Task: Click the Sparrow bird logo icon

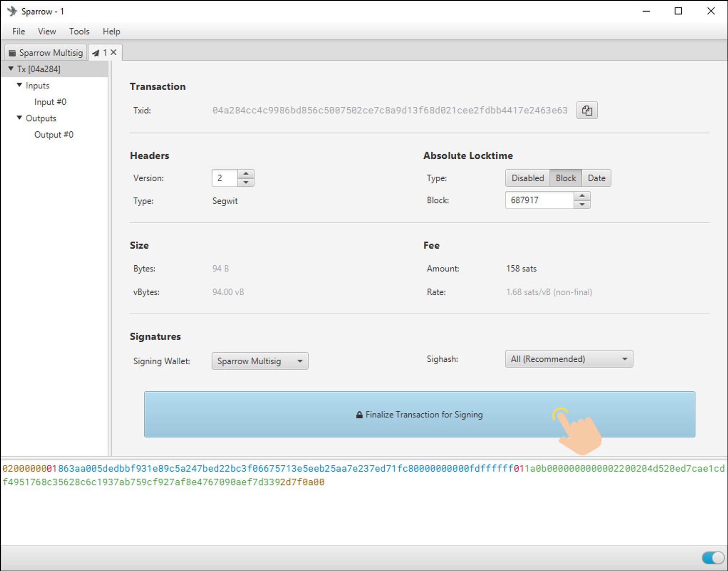Action: (12, 11)
